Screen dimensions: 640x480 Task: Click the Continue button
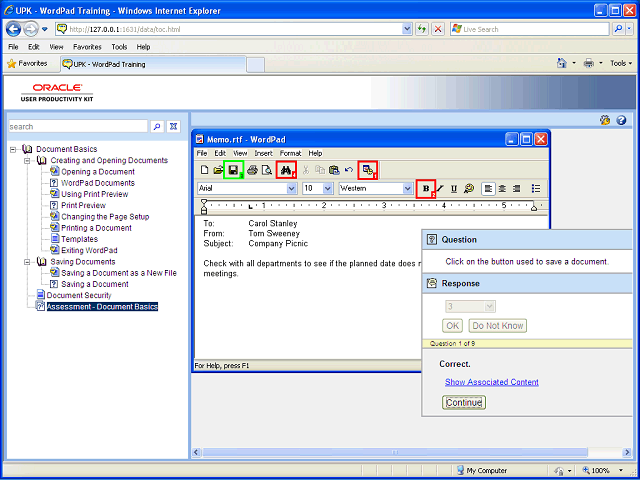pyautogui.click(x=464, y=402)
